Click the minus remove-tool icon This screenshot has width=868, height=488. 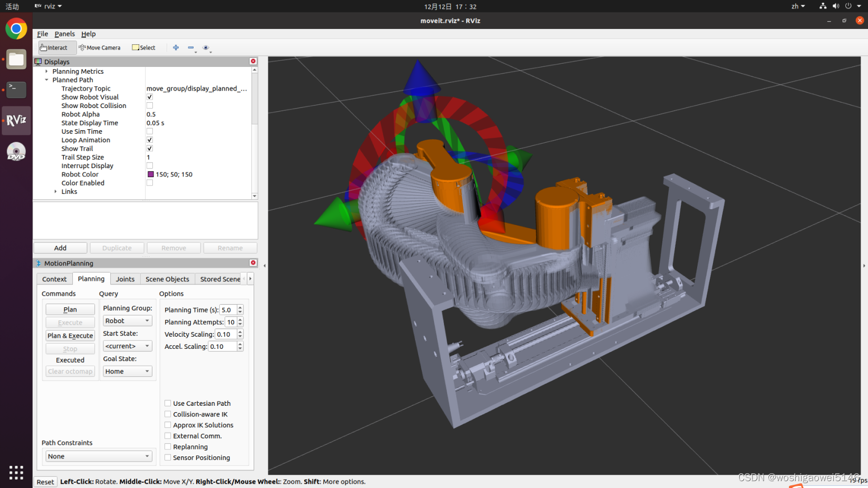(x=191, y=47)
